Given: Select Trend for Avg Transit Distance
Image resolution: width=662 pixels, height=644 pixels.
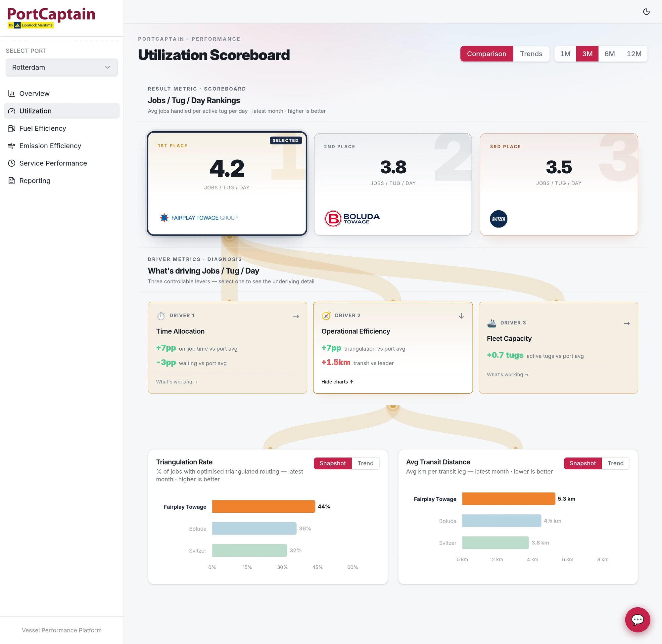Looking at the screenshot, I should [615, 463].
